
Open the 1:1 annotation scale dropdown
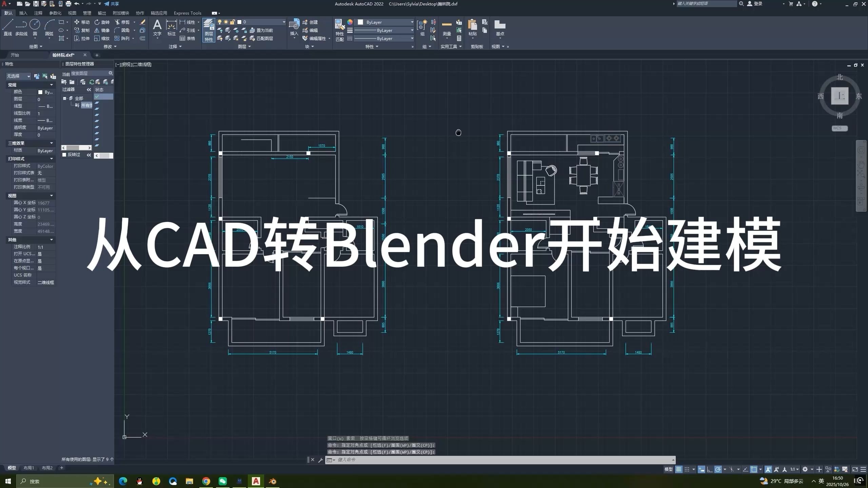(794, 469)
